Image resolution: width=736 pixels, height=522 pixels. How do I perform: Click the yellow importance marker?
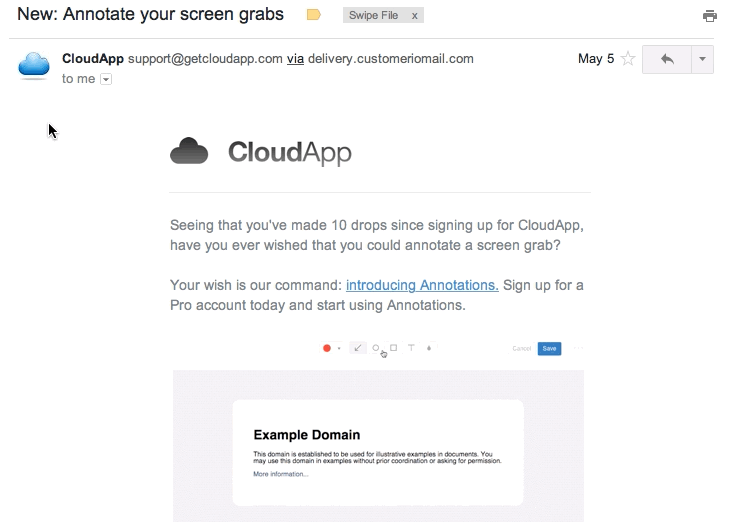[313, 15]
